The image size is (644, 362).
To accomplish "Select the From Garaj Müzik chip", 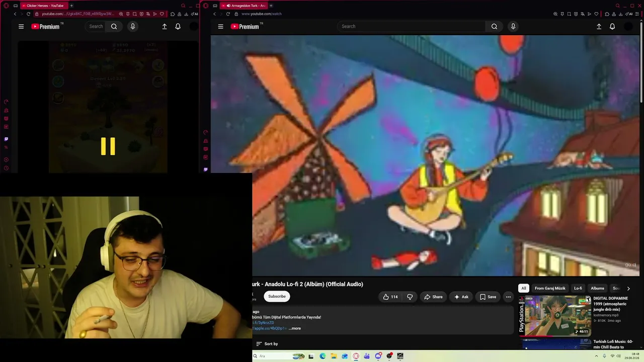I will pos(550,289).
